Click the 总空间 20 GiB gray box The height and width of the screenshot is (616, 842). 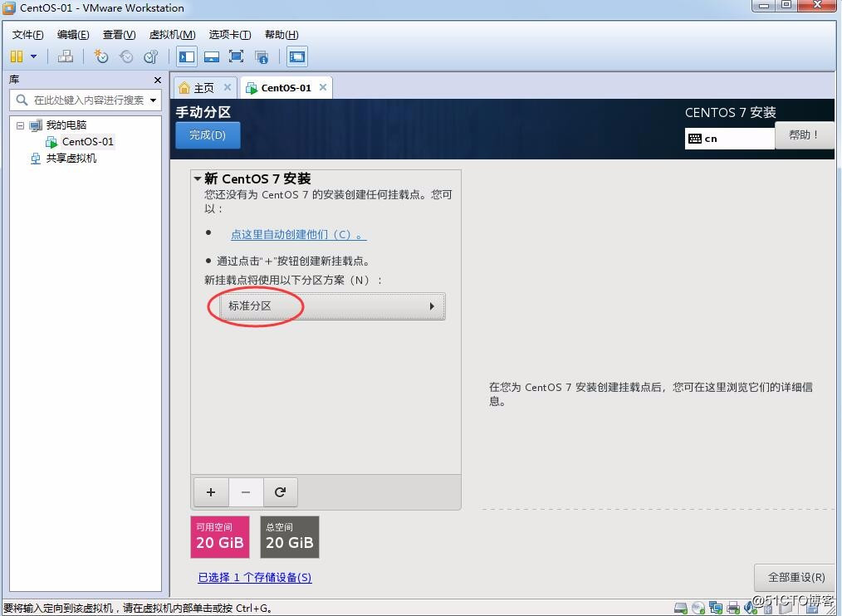pos(290,537)
